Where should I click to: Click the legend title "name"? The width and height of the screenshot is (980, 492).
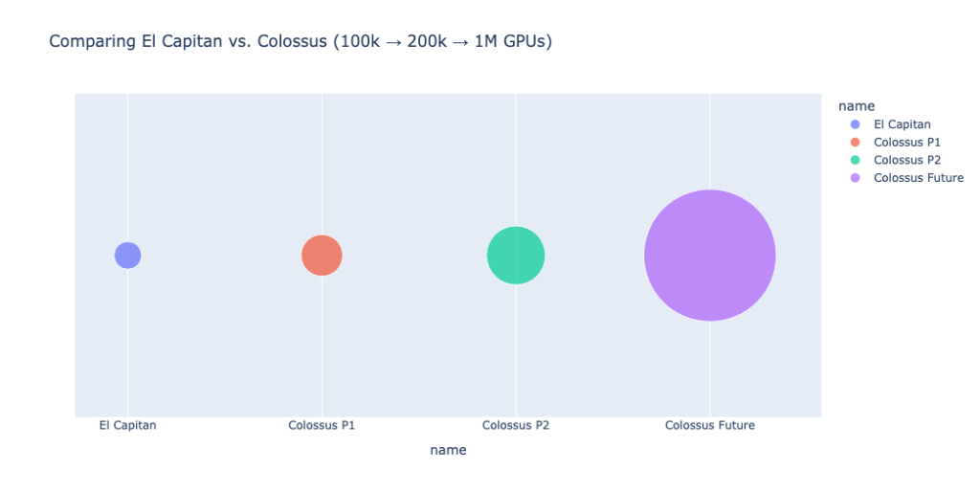pos(857,105)
